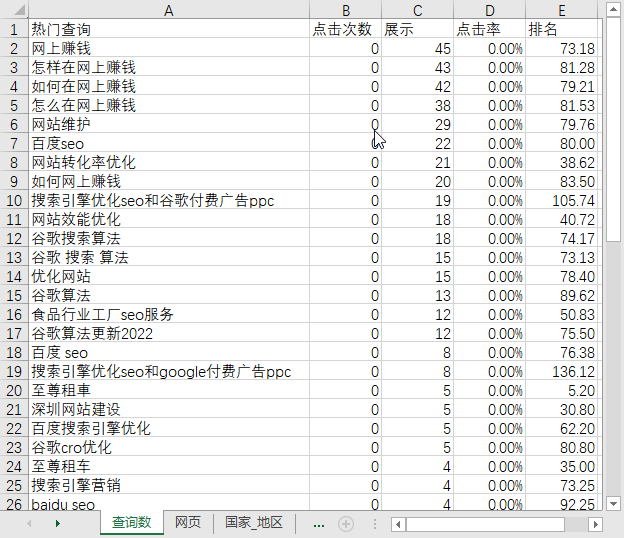Select the cell 食品行业工厂seo服务
Viewport: 624px width, 538px height.
tap(169, 314)
